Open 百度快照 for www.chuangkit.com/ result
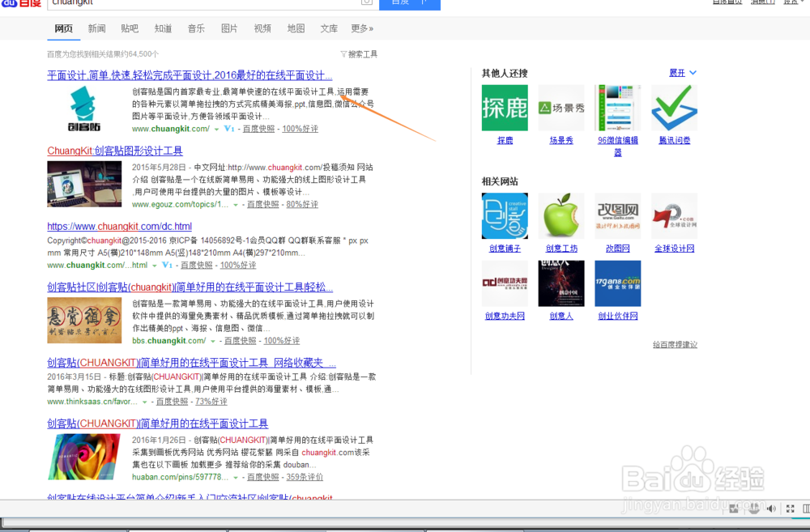Image resolution: width=810 pixels, height=532 pixels. [258, 129]
